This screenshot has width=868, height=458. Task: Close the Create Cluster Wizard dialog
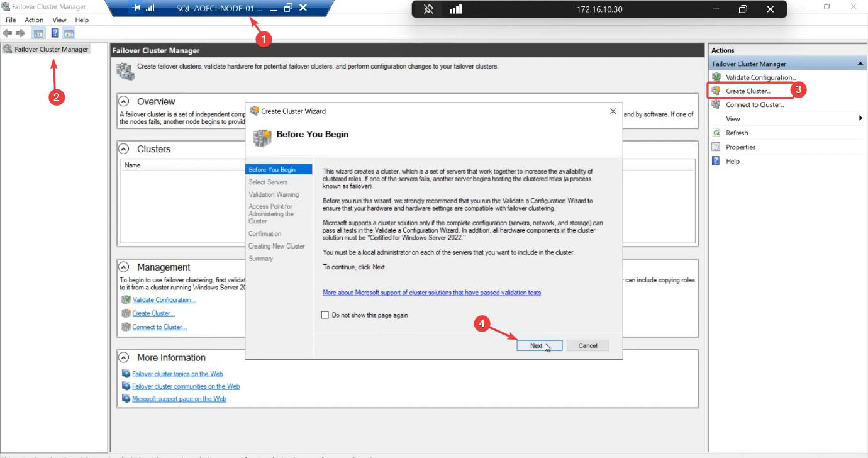613,111
